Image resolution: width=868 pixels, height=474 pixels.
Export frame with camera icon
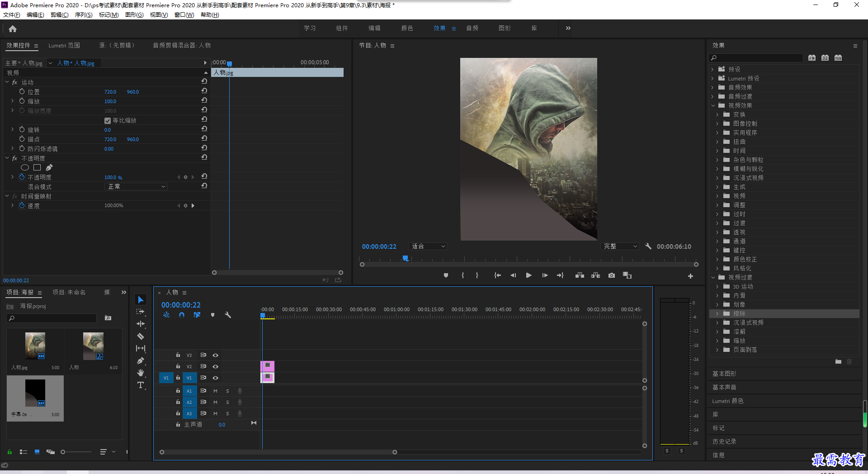click(612, 275)
